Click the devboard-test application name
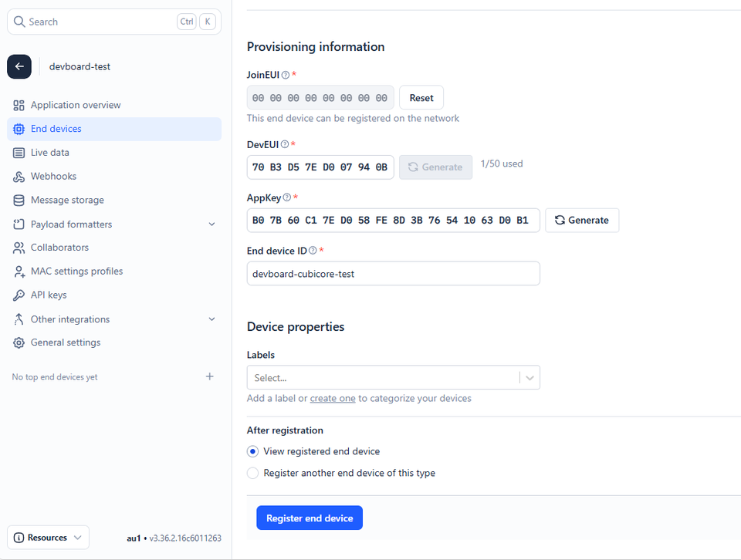Screen dimensions: 741x560 pyautogui.click(x=80, y=66)
